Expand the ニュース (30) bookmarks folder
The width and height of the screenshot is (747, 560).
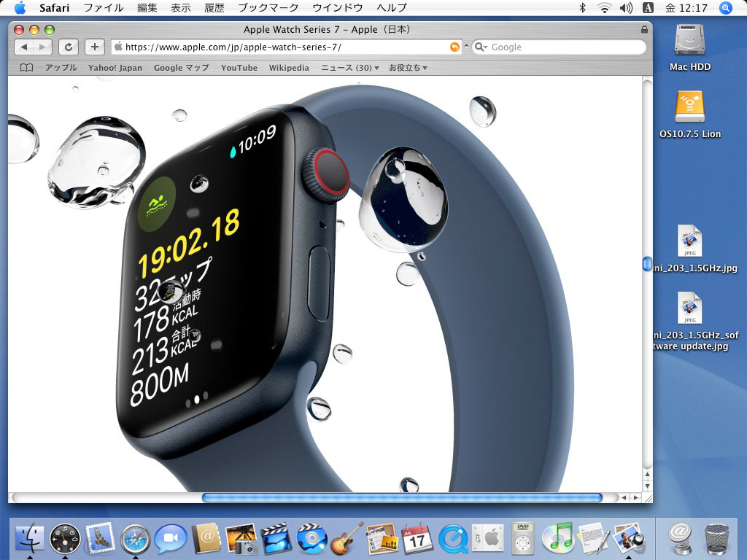349,68
